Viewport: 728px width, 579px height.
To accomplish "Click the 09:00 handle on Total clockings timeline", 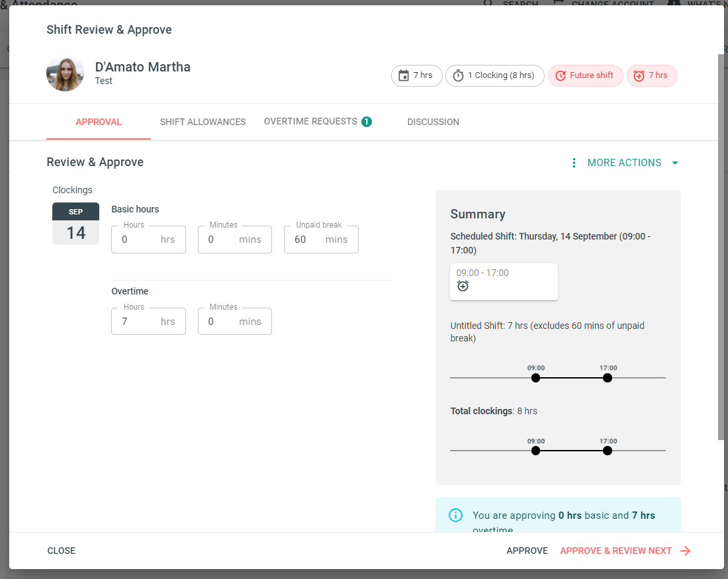I will pyautogui.click(x=536, y=451).
